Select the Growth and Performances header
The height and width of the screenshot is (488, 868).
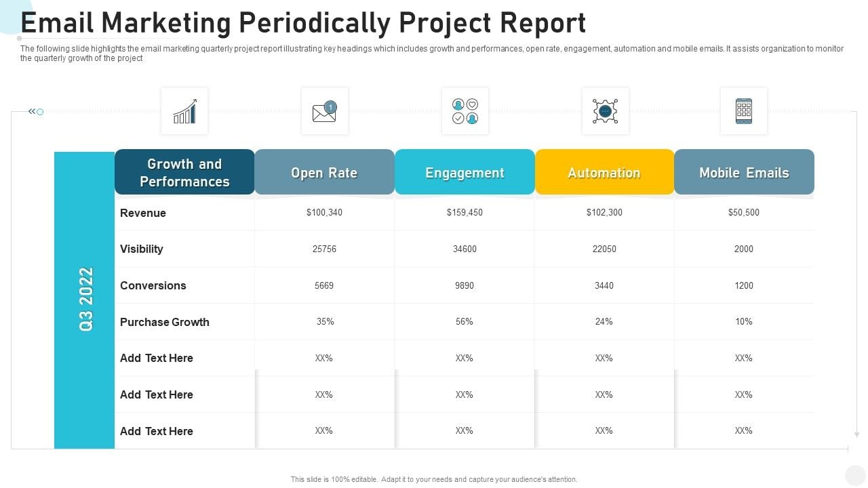(184, 172)
